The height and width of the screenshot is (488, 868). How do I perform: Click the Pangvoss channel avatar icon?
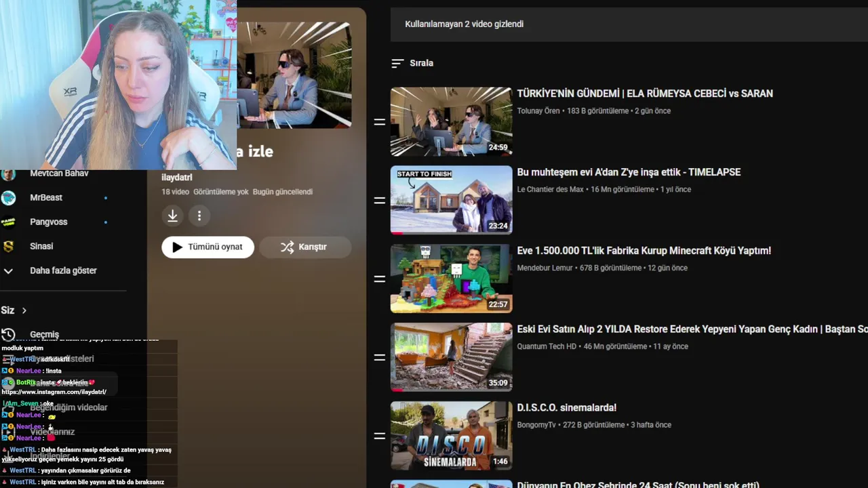pyautogui.click(x=8, y=222)
